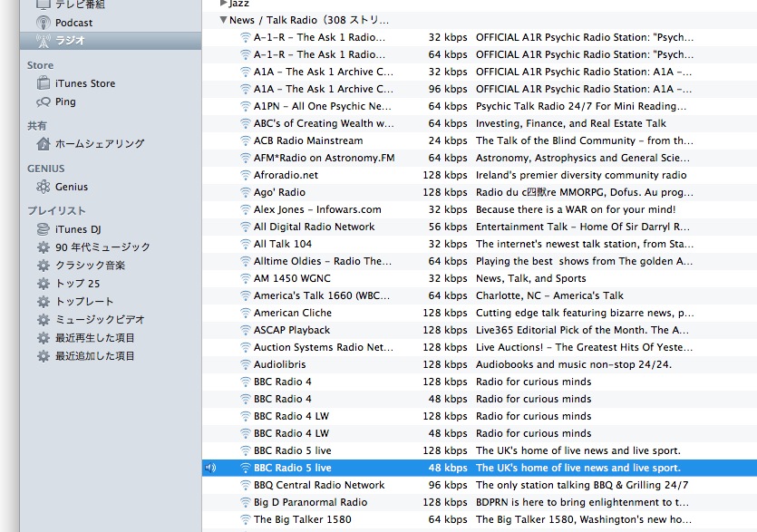Click 'Investing, Finance, and Real Estate Talk' description
Screen dimensions: 757x532
pyautogui.click(x=570, y=123)
